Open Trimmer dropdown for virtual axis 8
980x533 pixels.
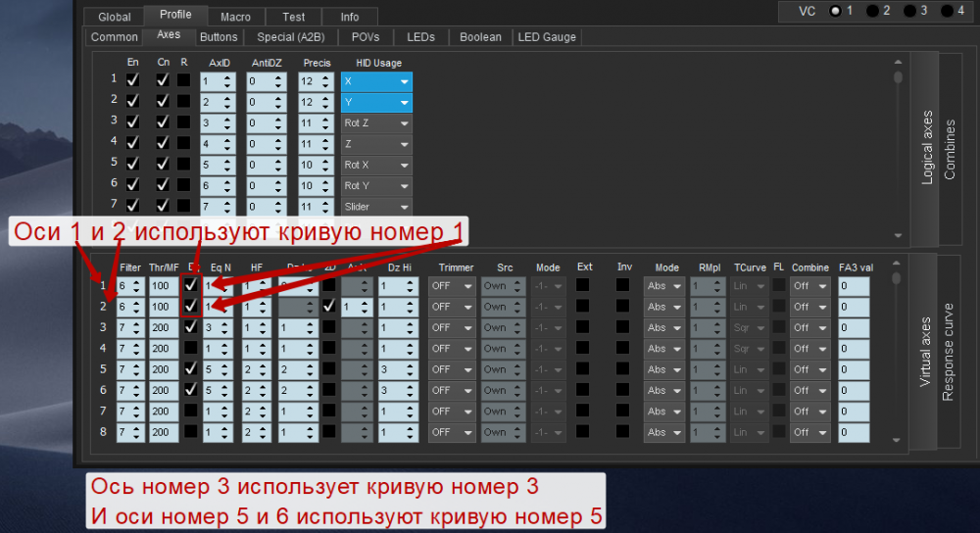pos(452,432)
